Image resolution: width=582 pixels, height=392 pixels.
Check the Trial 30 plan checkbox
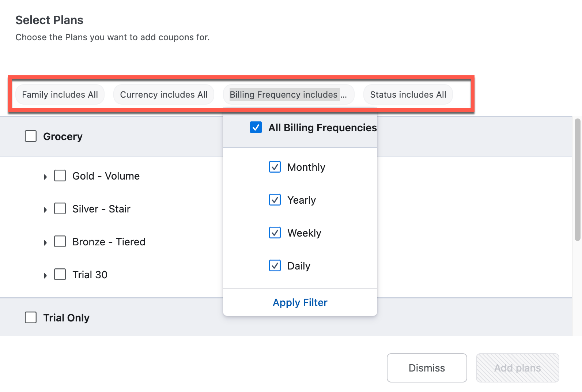60,275
